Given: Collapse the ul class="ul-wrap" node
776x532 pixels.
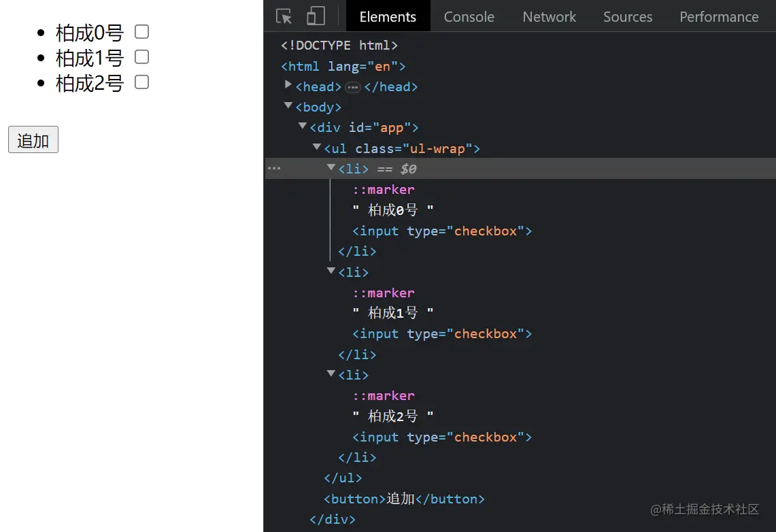Looking at the screenshot, I should pos(317,147).
